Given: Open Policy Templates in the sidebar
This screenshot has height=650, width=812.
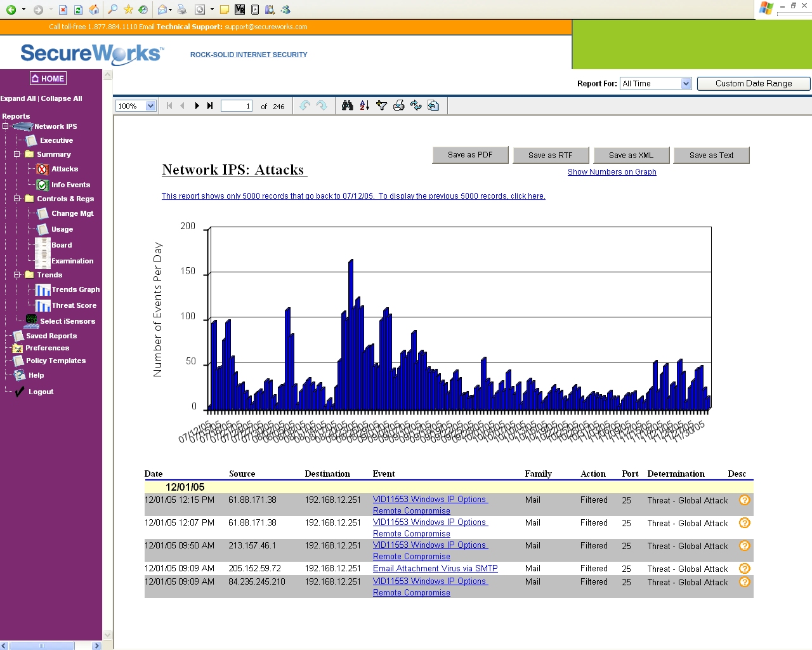Looking at the screenshot, I should (55, 361).
